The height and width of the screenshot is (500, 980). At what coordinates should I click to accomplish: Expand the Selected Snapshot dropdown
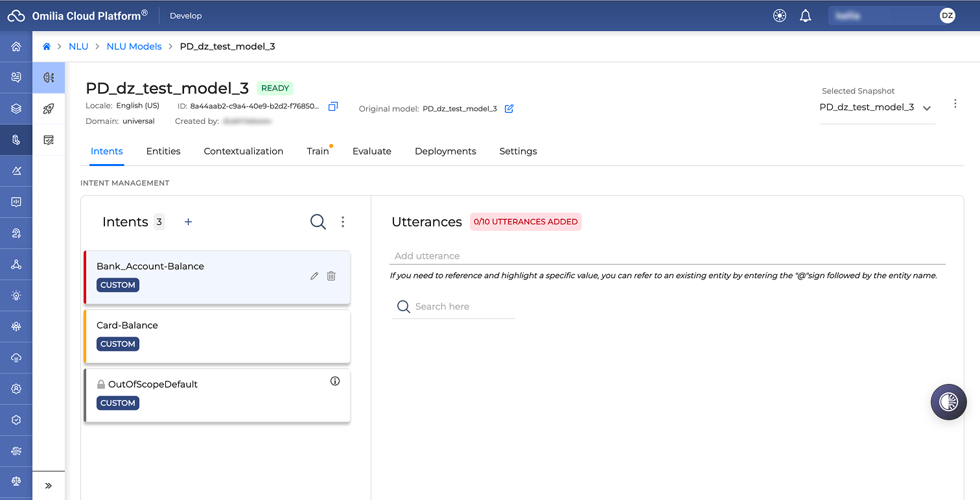[x=927, y=108]
